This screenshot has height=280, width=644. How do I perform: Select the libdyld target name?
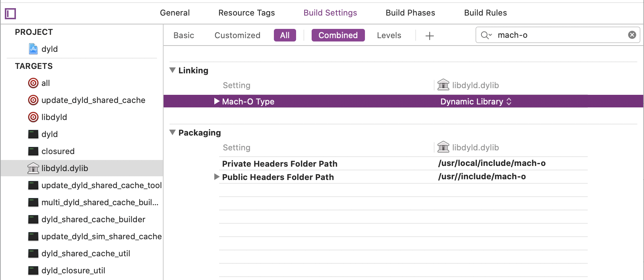click(54, 117)
